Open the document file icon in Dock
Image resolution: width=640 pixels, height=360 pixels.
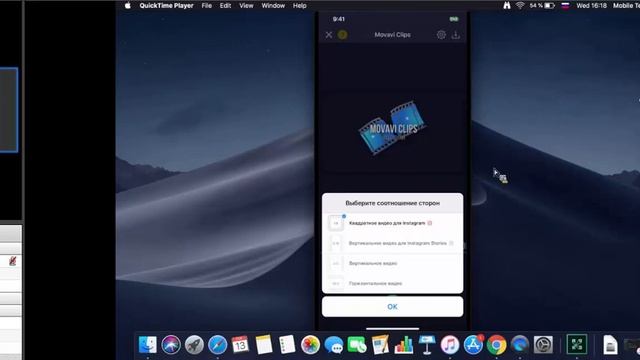point(610,345)
